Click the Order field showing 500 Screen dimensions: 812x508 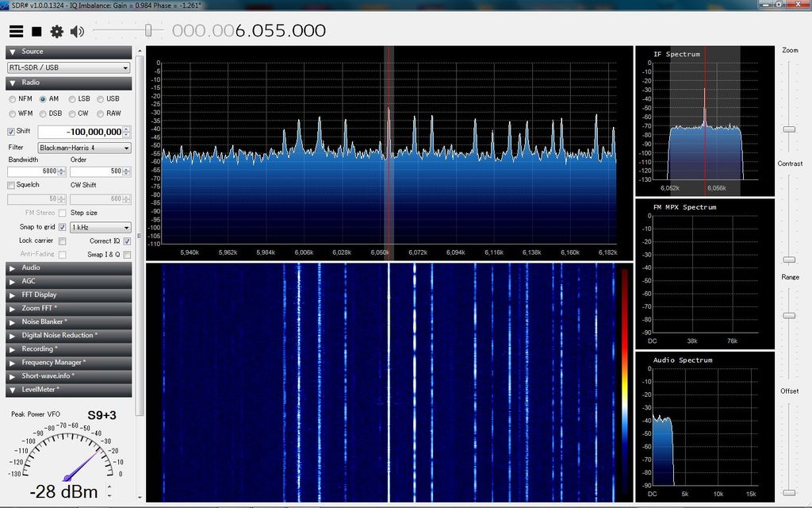tap(96, 171)
